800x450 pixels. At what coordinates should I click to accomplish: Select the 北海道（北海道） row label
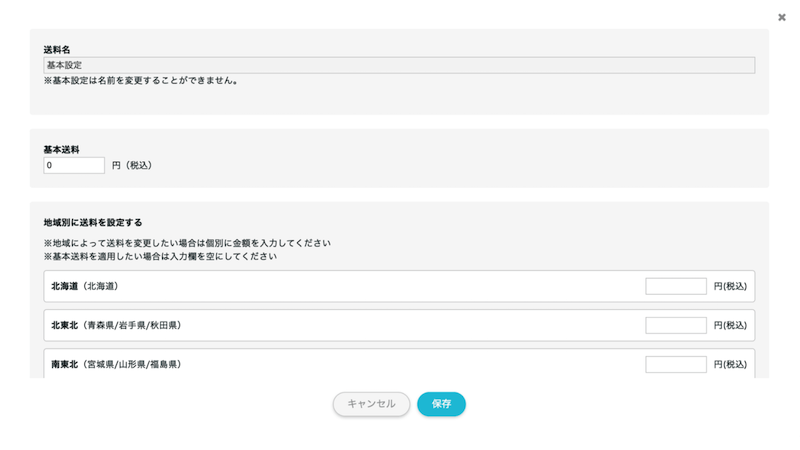coord(86,286)
